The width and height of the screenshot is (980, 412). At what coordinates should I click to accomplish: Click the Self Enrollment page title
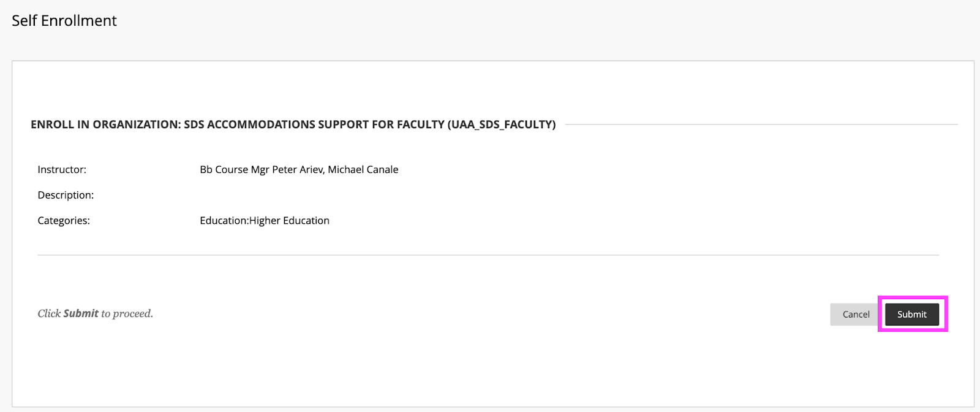[x=64, y=21]
